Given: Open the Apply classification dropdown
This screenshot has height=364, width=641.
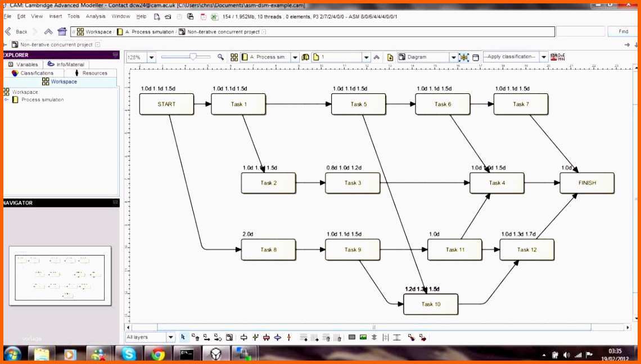Looking at the screenshot, I should click(x=543, y=57).
